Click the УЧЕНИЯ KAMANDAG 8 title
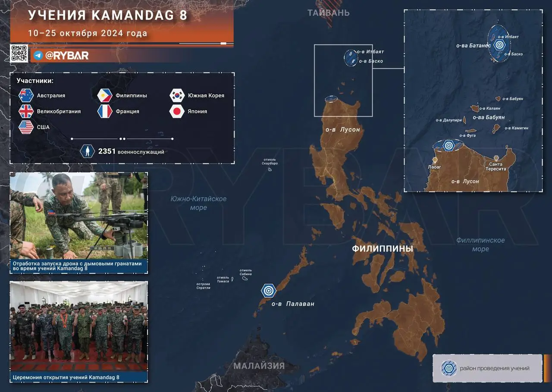Screen dimensions: 552x392 pos(108,15)
